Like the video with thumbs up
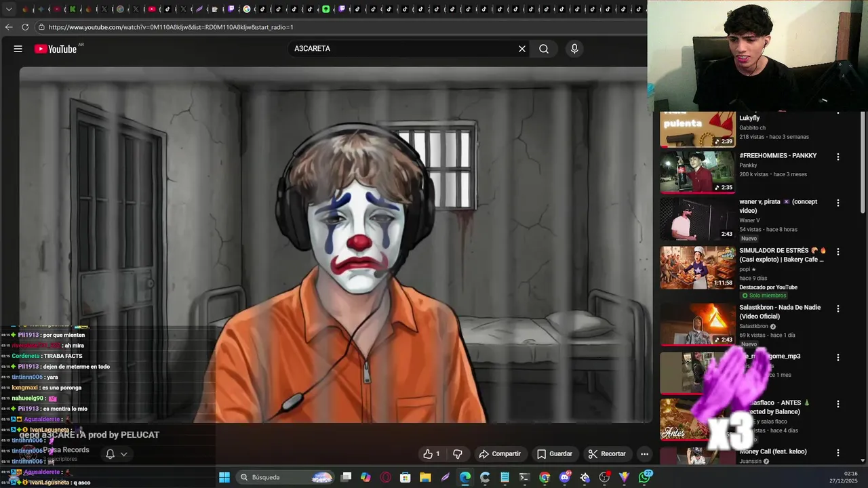The height and width of the screenshot is (488, 868). 431,454
